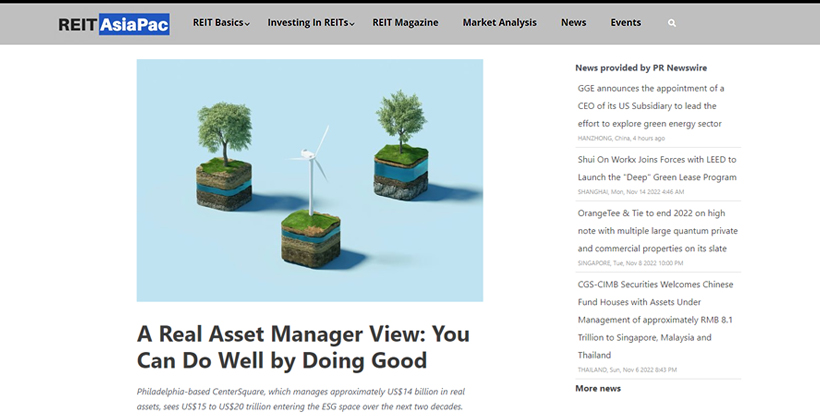This screenshot has width=820, height=420.
Task: Open the wind turbine article image
Action: [x=310, y=180]
